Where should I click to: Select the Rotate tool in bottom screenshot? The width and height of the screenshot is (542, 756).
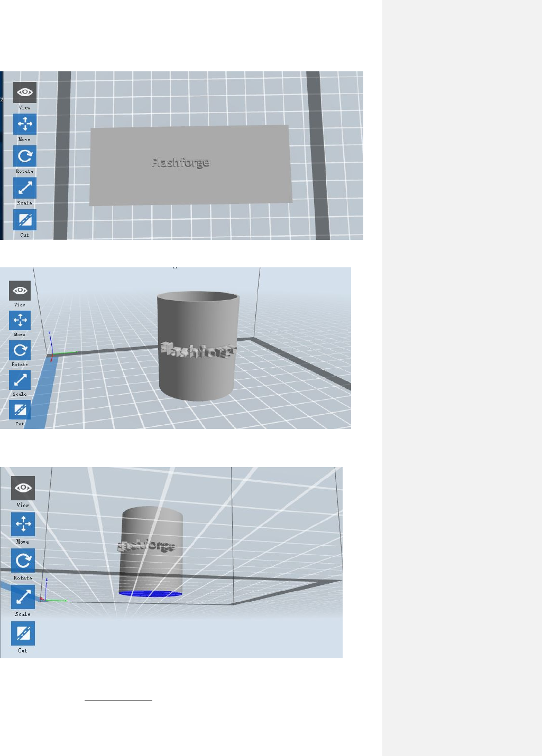click(23, 561)
